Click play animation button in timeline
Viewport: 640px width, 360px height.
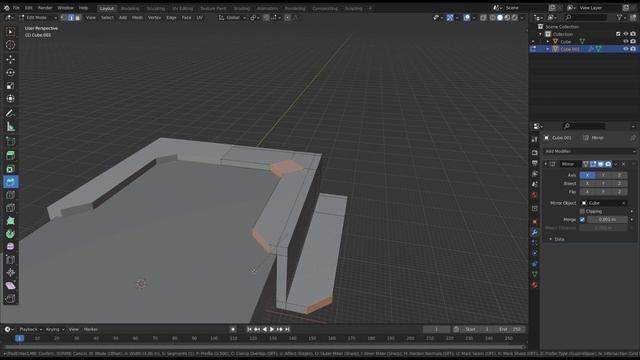click(272, 329)
